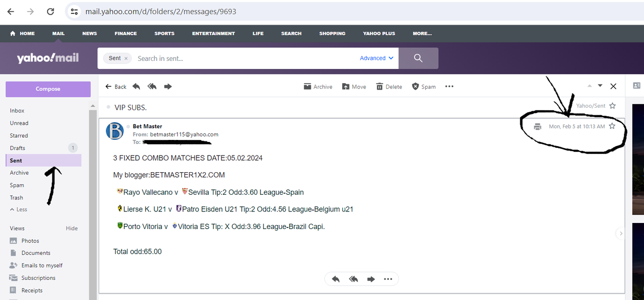The height and width of the screenshot is (300, 644).
Task: Open SPORTS in top navigation
Action: click(165, 33)
